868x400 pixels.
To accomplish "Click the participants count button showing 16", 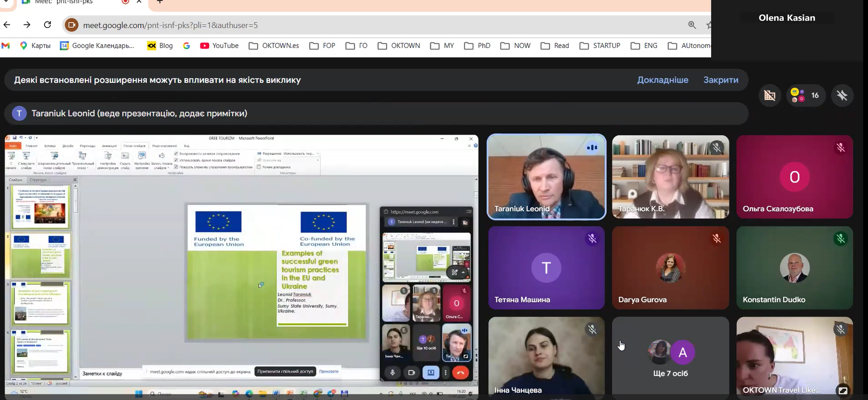I will click(x=806, y=95).
